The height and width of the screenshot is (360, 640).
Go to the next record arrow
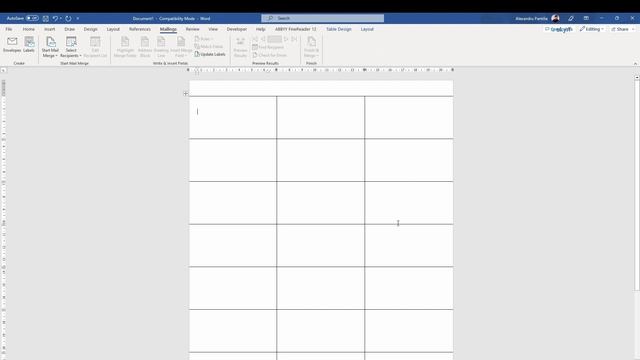pyautogui.click(x=286, y=39)
